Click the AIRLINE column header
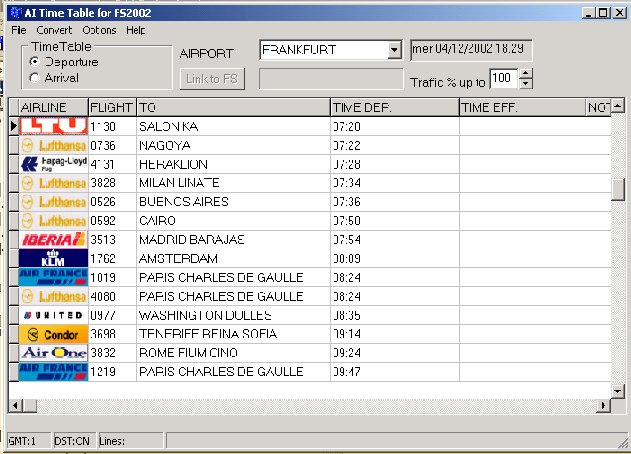Screen dimensions: 631x454 54,107
